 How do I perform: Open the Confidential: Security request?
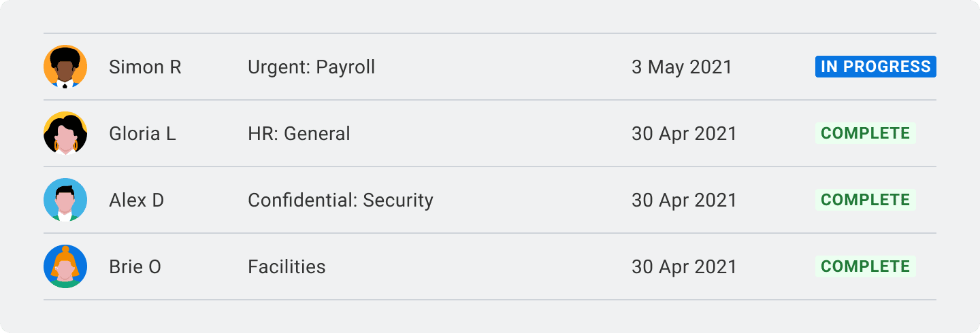click(x=340, y=200)
